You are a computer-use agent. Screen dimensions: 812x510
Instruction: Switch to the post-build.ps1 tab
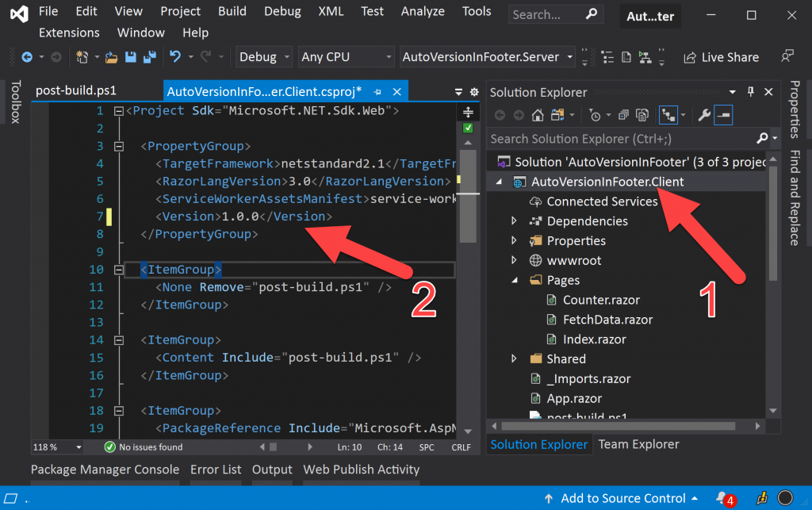[76, 90]
